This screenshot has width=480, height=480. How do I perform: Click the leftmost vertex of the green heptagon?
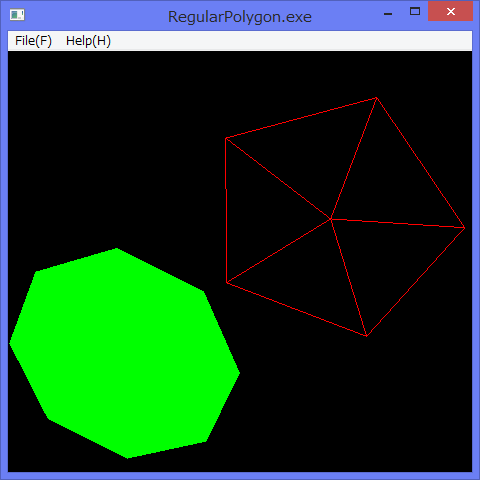pyautogui.click(x=10, y=343)
